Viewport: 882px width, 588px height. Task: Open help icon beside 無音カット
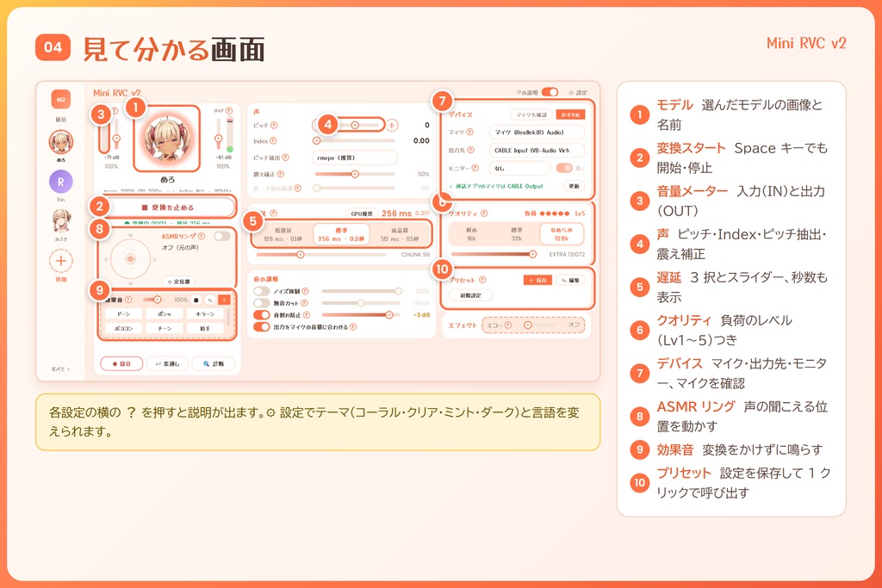click(x=304, y=303)
